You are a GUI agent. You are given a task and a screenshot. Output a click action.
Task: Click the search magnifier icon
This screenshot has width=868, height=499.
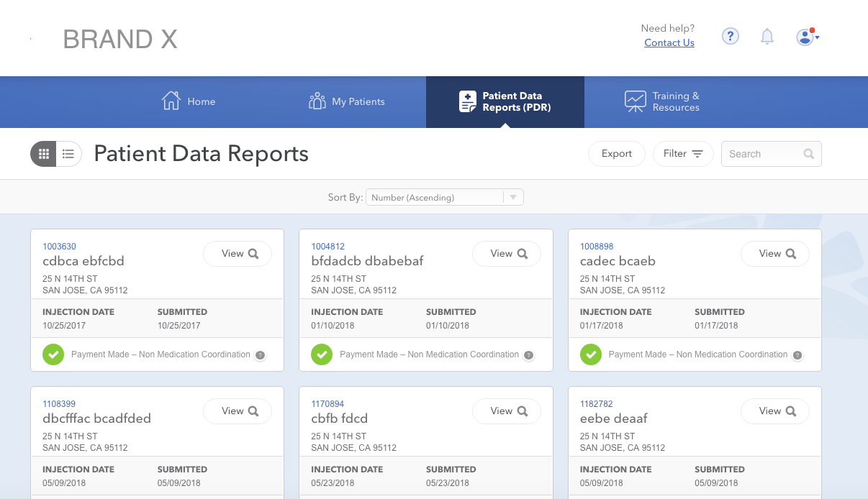[x=809, y=154]
